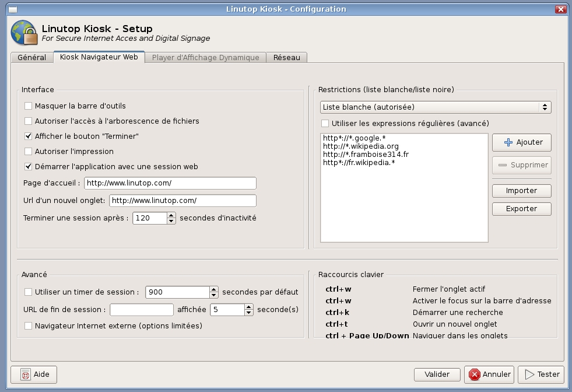The width and height of the screenshot is (572, 392).
Task: Click "Ouvrir un nouvel onglet" description
Action: [x=455, y=324]
